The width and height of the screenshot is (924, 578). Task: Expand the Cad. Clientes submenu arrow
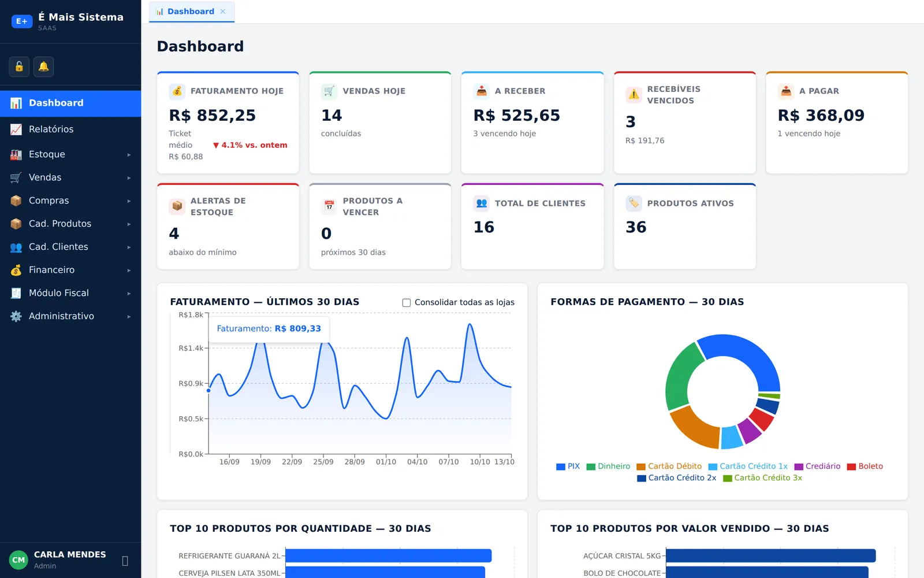[x=129, y=247]
